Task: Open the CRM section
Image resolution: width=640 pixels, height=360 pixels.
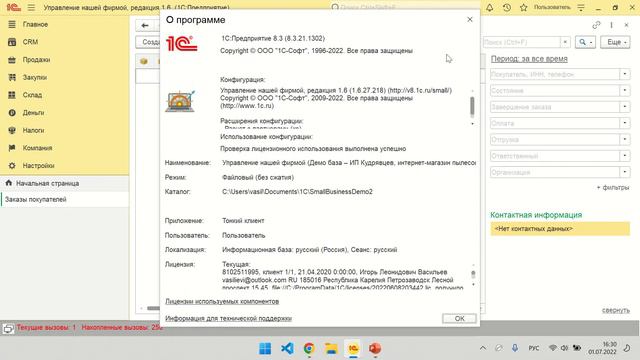Action: click(30, 42)
